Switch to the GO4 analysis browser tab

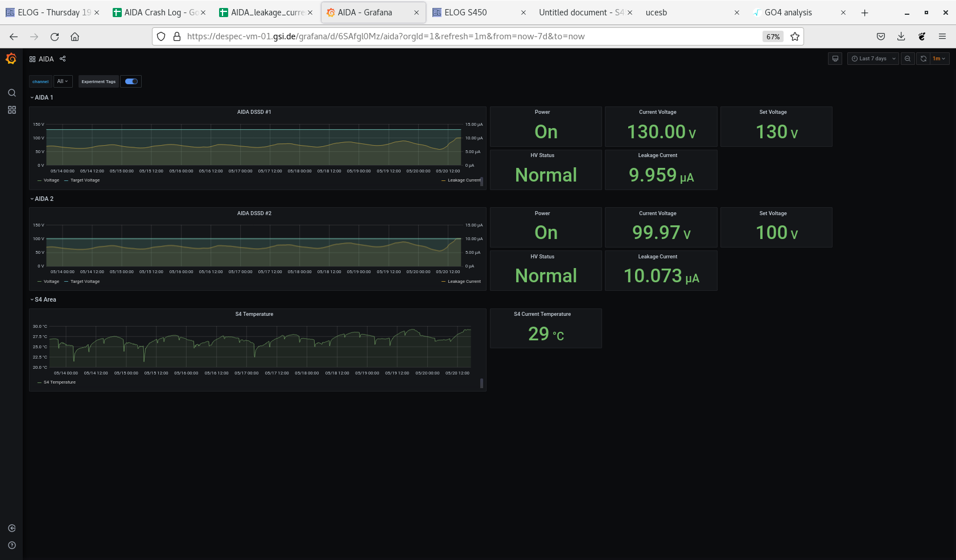pyautogui.click(x=788, y=13)
